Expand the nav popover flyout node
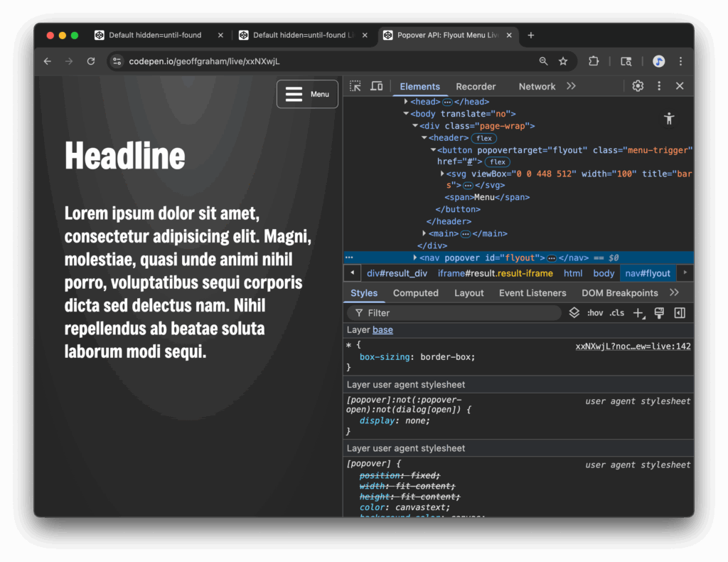The height and width of the screenshot is (562, 728). 414,258
